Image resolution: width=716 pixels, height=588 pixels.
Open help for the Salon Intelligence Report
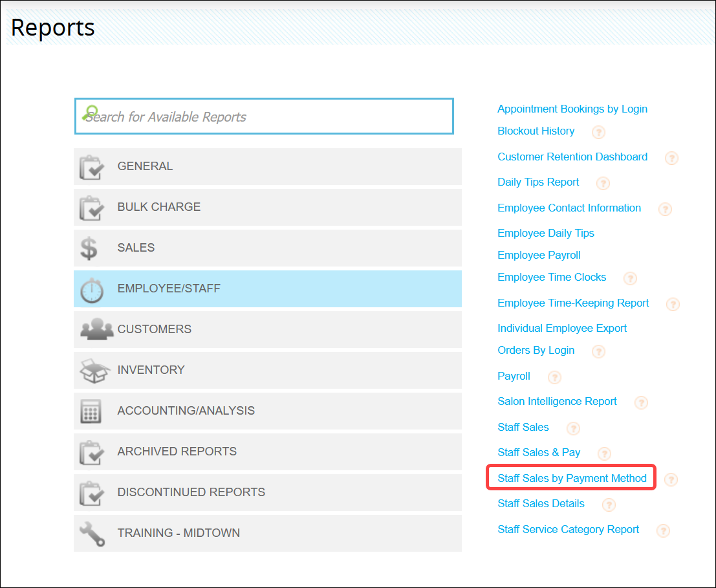pyautogui.click(x=641, y=402)
